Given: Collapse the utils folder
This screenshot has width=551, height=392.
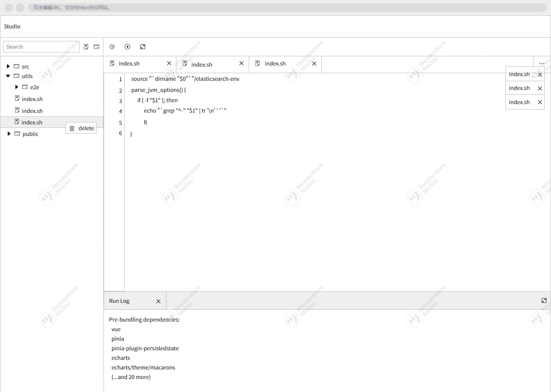Looking at the screenshot, I should pyautogui.click(x=8, y=76).
